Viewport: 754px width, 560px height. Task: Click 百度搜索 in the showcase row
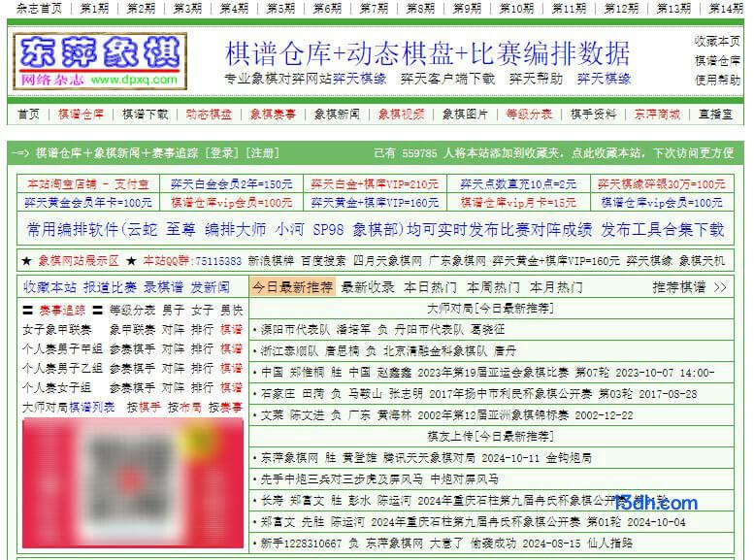(x=323, y=261)
